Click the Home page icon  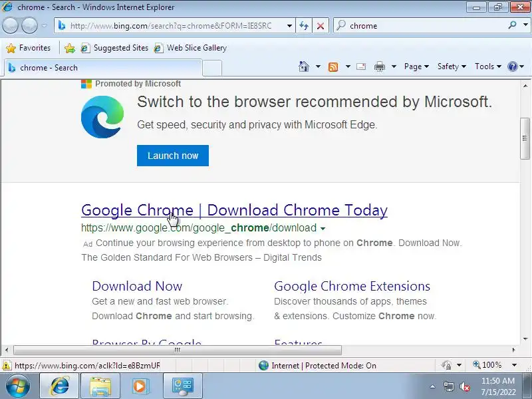coord(304,66)
